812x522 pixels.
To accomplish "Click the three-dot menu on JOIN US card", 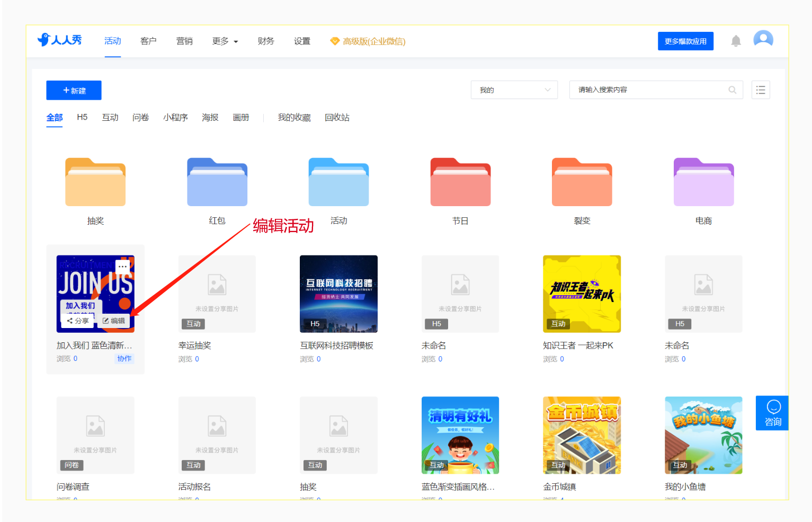I will pos(123,266).
